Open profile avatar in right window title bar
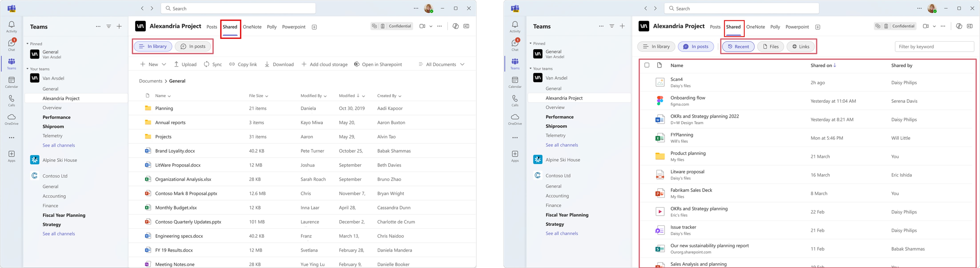The height and width of the screenshot is (268, 980). point(932,8)
